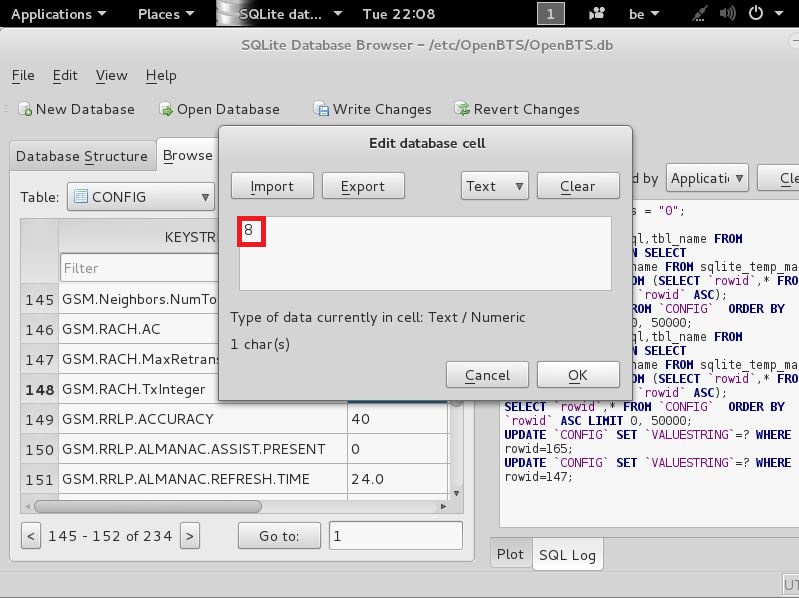The width and height of the screenshot is (799, 598).
Task: Click the Write Changes icon
Action: pyautogui.click(x=321, y=109)
